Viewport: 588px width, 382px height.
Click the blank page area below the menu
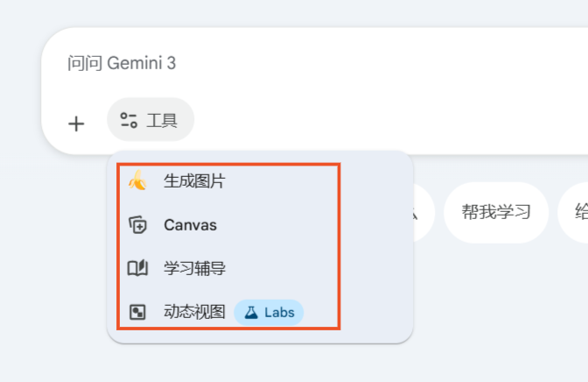(262, 364)
